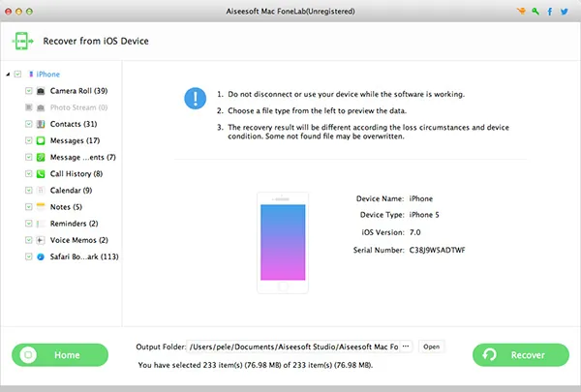Collapse the iPhone tree node arrow

click(x=8, y=75)
